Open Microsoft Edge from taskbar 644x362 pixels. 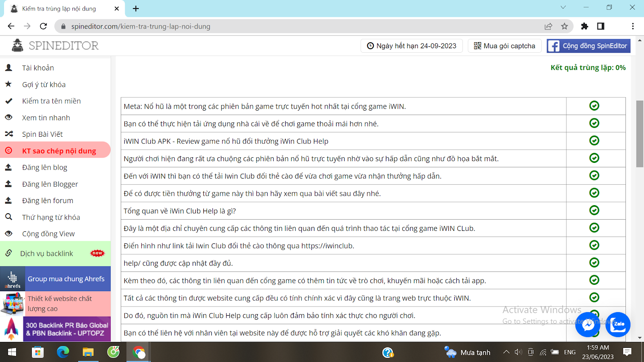(63, 352)
